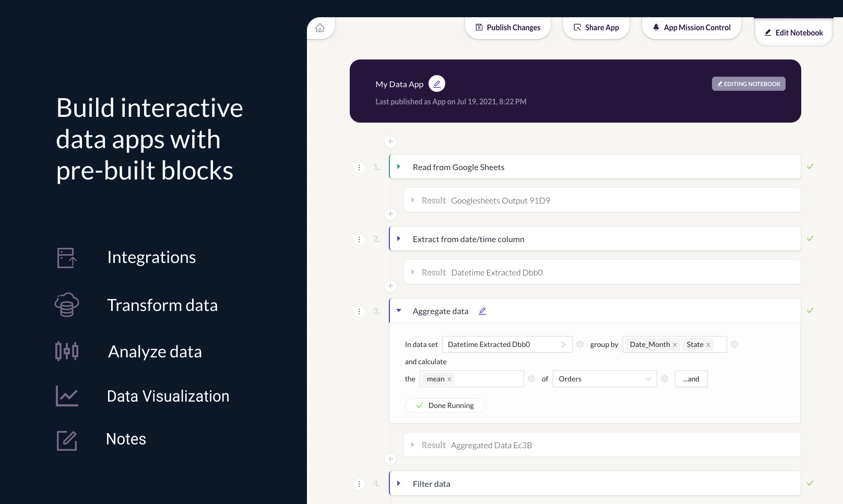
Task: Remove the Date_Month tag from group by
Action: tap(675, 345)
